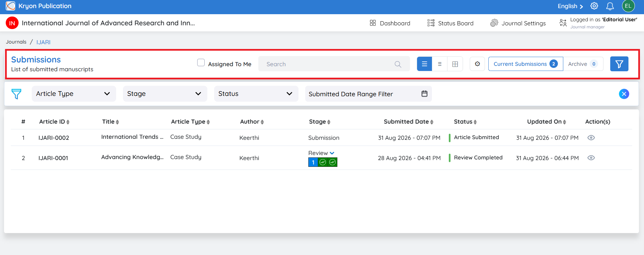This screenshot has height=255, width=644.
Task: View article IJARI-0001 with the eye icon
Action: 591,158
